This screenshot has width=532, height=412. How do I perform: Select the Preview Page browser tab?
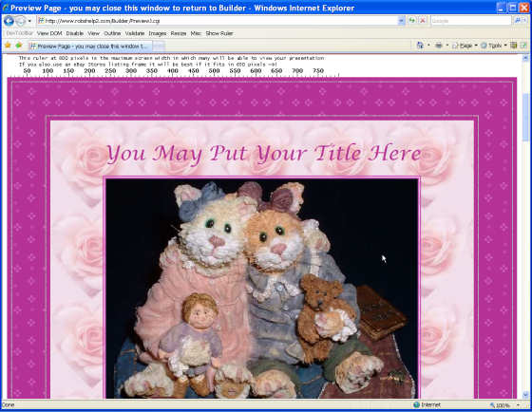coord(90,47)
